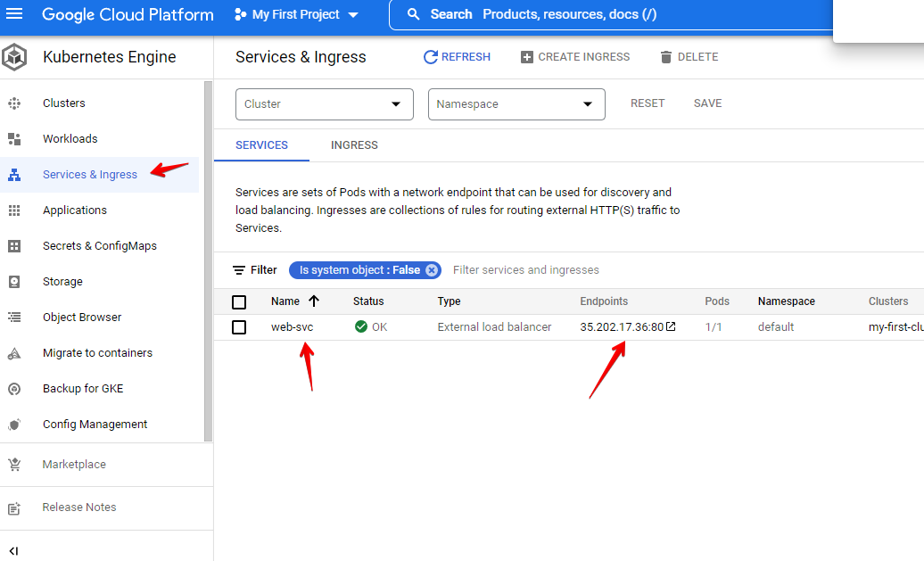The width and height of the screenshot is (924, 561).
Task: Sort by the Status column header
Action: (x=368, y=301)
